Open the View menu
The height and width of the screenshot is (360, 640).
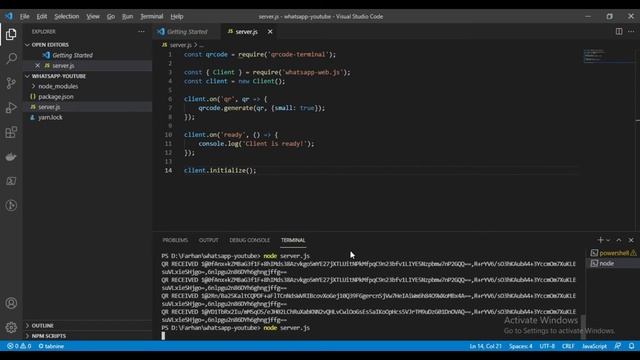[93, 16]
